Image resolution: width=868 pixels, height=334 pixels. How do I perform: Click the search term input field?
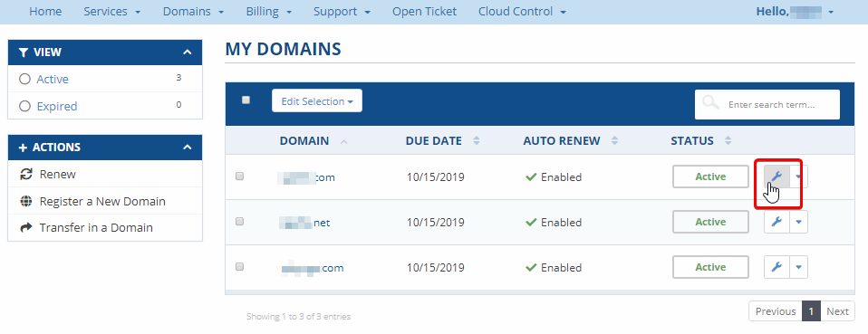[x=767, y=104]
